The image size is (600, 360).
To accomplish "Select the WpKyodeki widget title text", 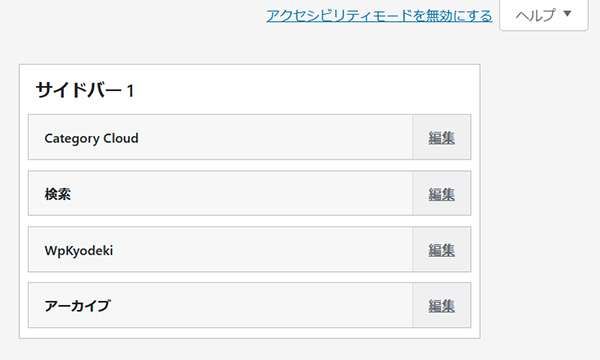I will pyautogui.click(x=79, y=251).
